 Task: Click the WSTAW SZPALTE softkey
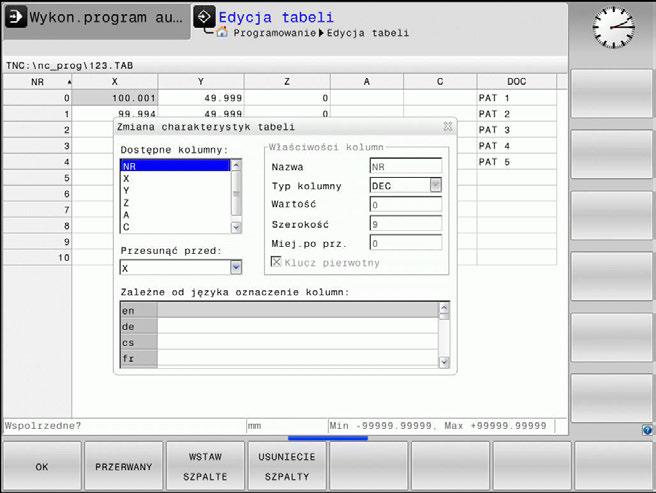pyautogui.click(x=205, y=466)
